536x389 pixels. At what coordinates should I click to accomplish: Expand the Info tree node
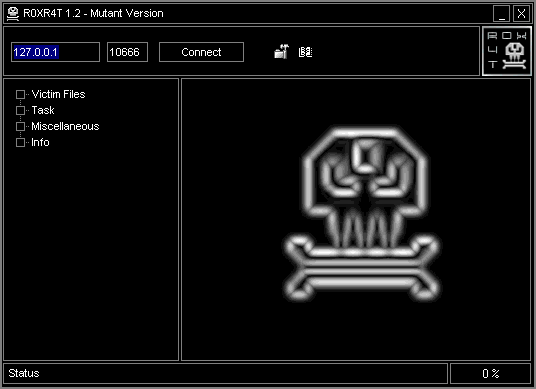(x=21, y=143)
